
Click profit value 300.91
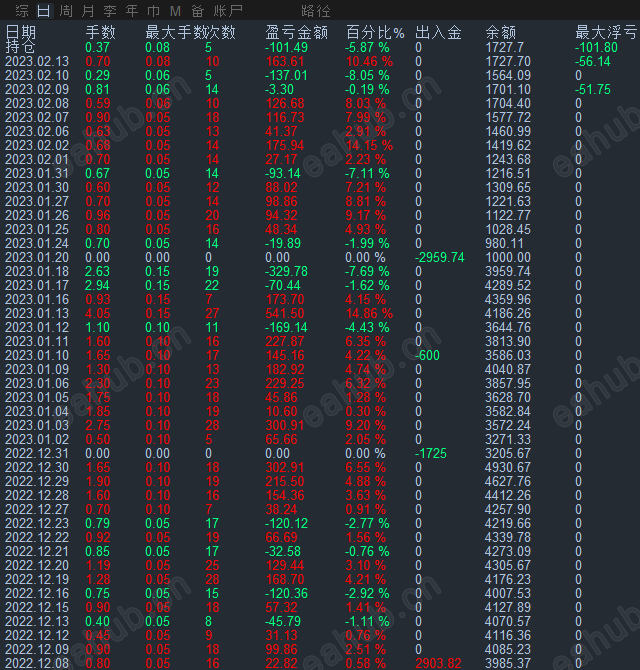pos(285,425)
